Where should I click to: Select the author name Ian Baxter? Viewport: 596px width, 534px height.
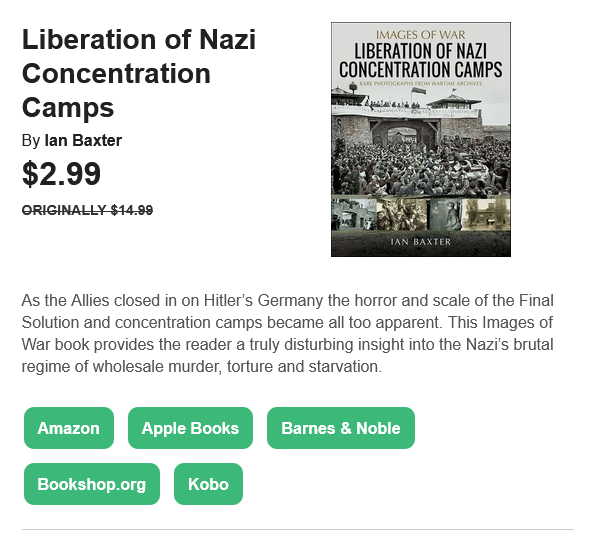(83, 141)
